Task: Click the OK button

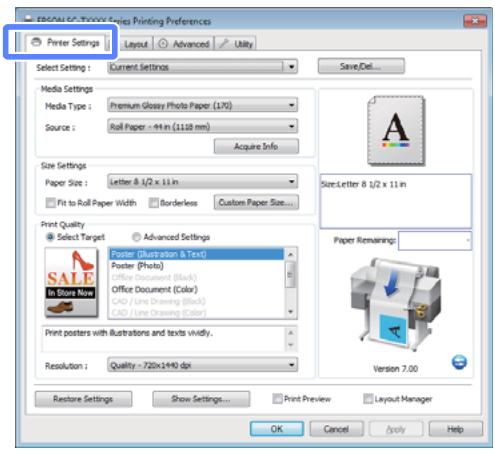Action: point(277,429)
